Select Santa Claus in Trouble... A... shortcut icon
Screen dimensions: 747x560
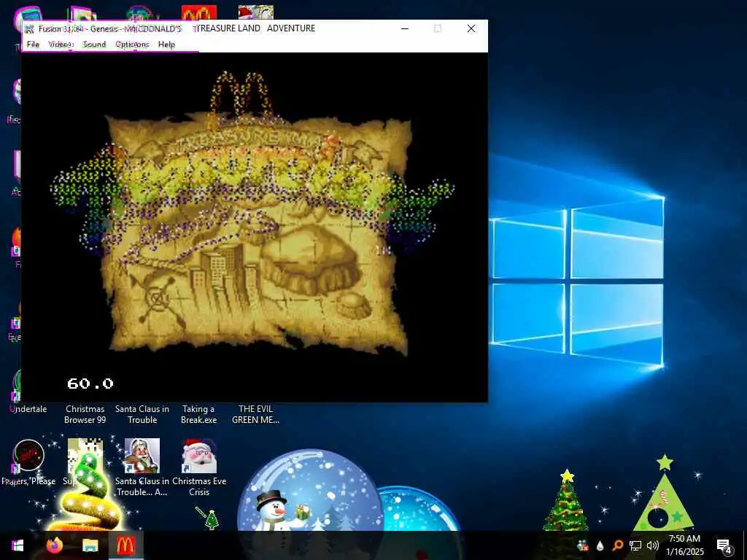142,456
